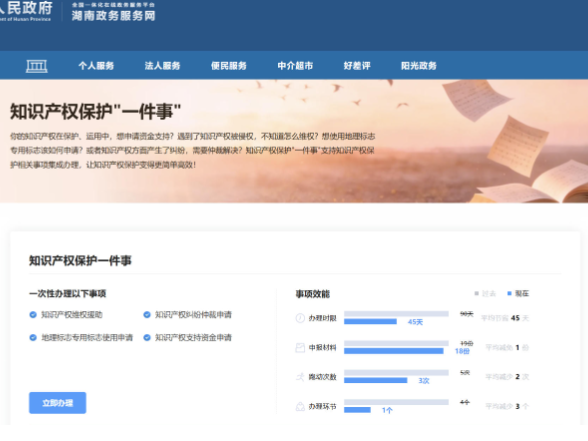Click the 地理标志专用标志使用申请 item text
This screenshot has width=588, height=441.
pos(87,338)
